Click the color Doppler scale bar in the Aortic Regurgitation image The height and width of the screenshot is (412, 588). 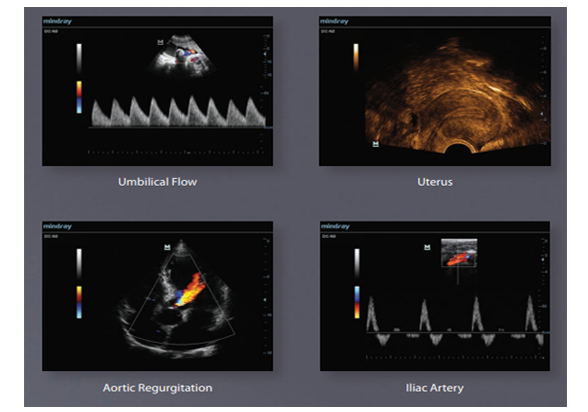pyautogui.click(x=79, y=303)
